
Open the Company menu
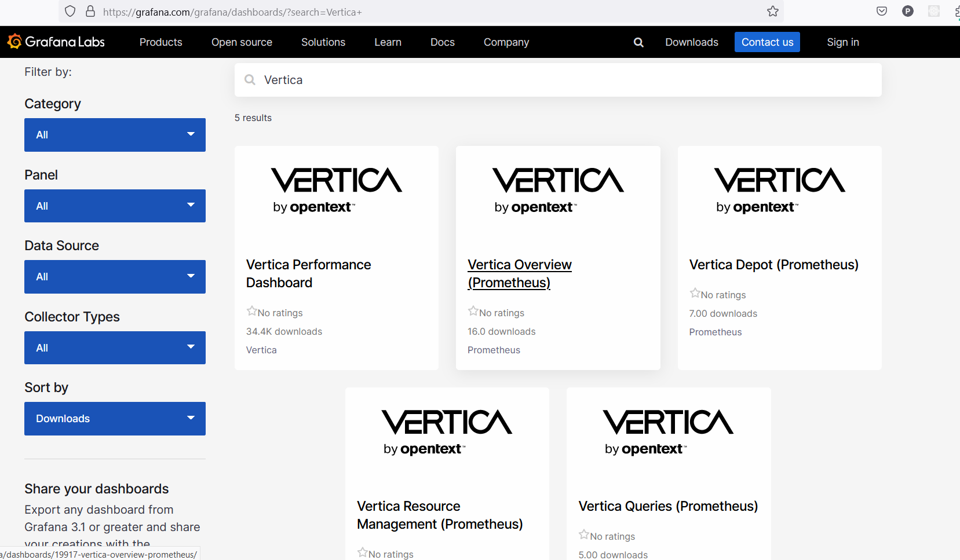coord(506,42)
